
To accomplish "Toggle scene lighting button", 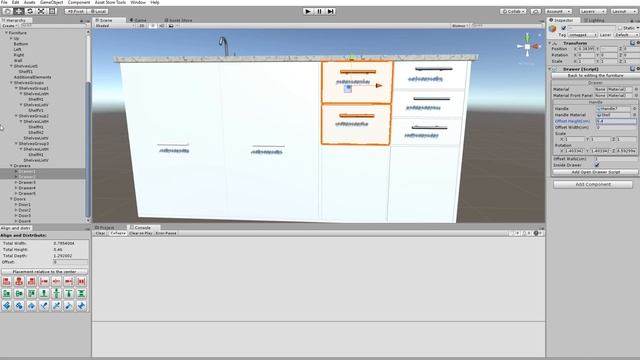I will 152,26.
